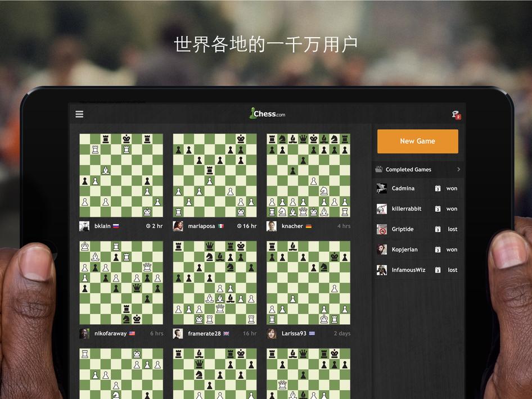This screenshot has height=399, width=532.
Task: Click the calendar icon beside Kopjerian
Action: [437, 250]
